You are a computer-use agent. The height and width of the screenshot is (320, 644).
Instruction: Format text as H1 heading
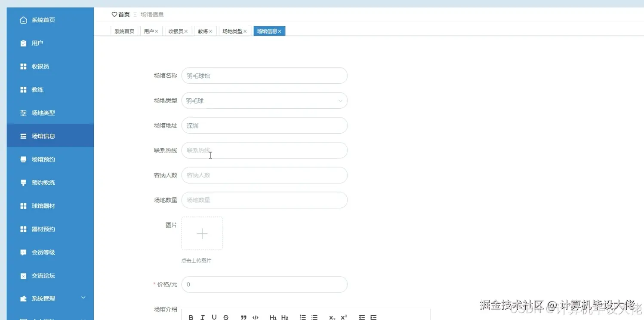[274, 317]
